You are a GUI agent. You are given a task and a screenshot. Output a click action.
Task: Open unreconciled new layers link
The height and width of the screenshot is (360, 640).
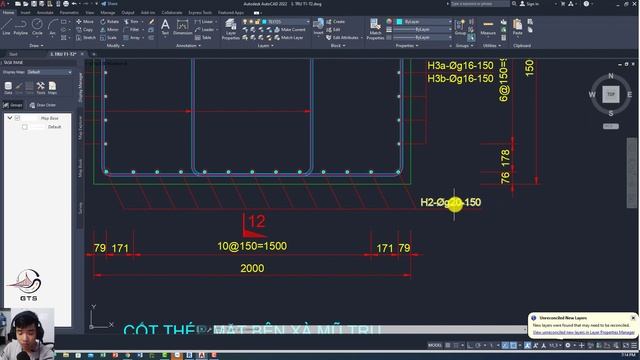(583, 332)
